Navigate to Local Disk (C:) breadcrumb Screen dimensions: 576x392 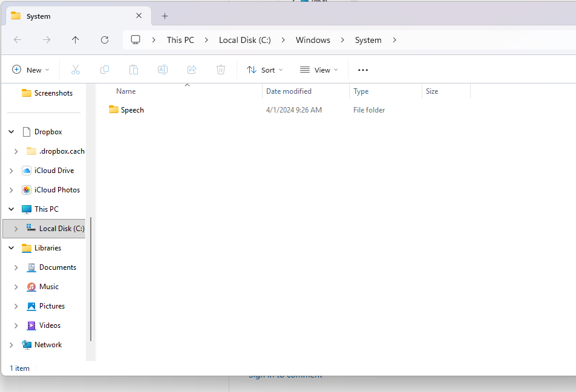(x=244, y=40)
